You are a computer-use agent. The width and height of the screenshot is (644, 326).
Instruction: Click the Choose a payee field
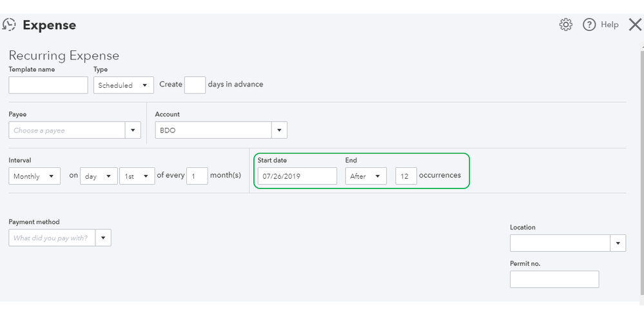pos(67,130)
